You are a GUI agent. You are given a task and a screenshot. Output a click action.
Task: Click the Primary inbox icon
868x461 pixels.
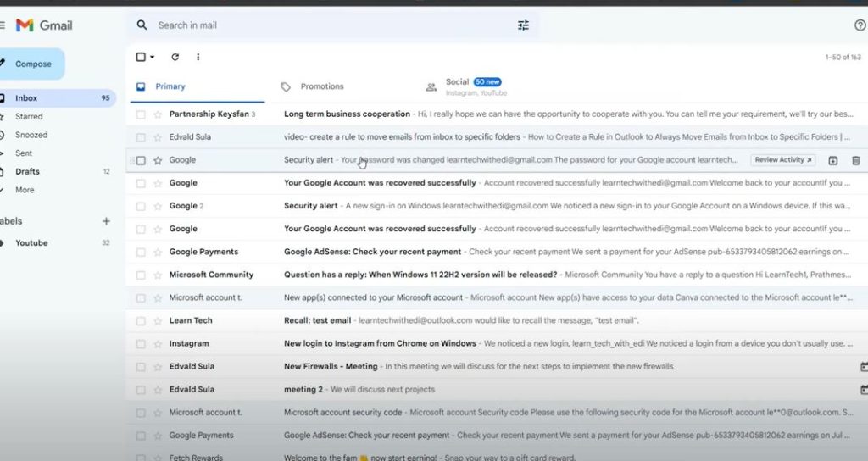[141, 87]
